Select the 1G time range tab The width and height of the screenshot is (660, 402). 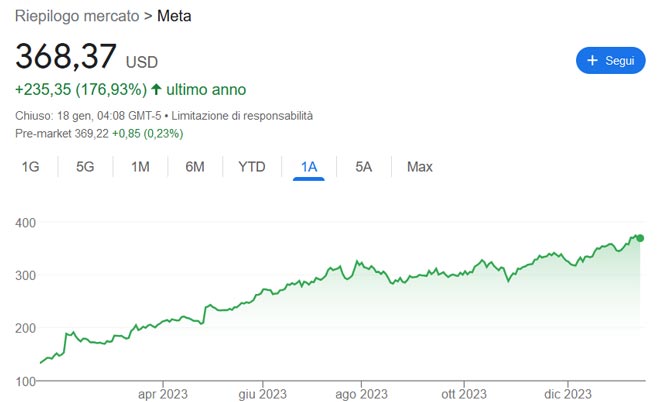31,167
